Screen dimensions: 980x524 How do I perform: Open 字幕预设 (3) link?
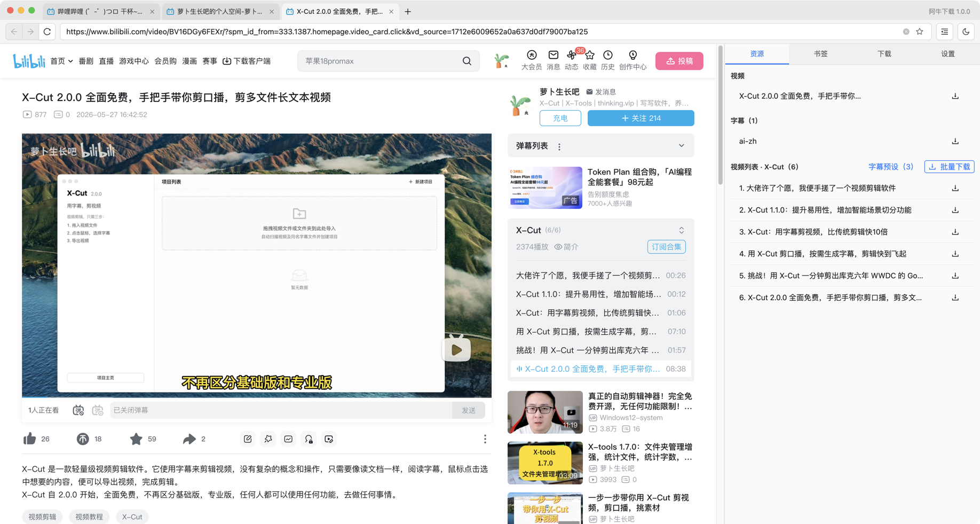890,167
